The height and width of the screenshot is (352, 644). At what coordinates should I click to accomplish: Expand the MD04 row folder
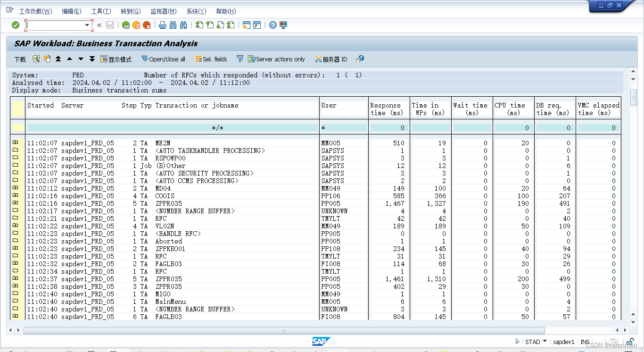point(16,188)
